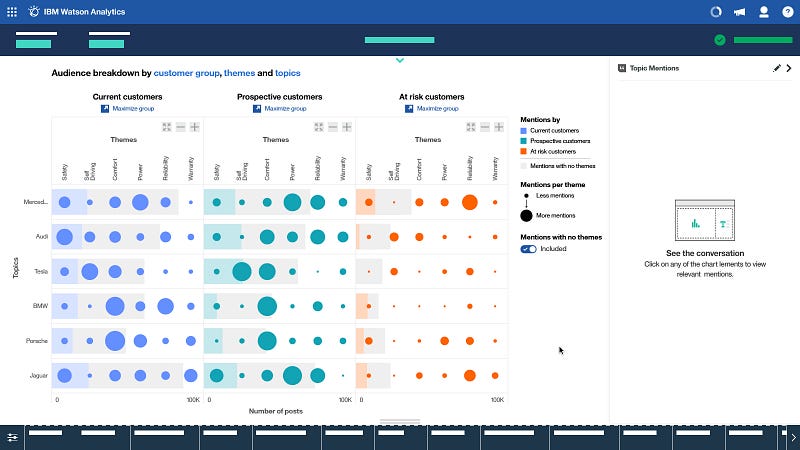
Task: Click 'topics' link in heading
Action: (x=288, y=73)
